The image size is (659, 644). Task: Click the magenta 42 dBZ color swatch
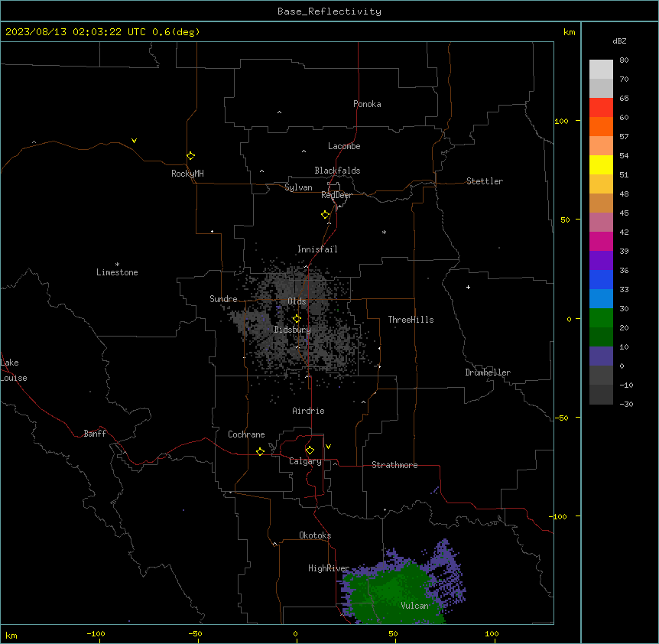pyautogui.click(x=601, y=241)
